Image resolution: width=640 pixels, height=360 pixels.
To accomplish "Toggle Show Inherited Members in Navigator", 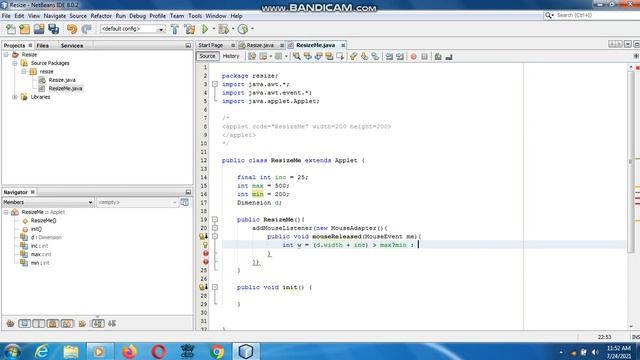I will tap(10, 324).
